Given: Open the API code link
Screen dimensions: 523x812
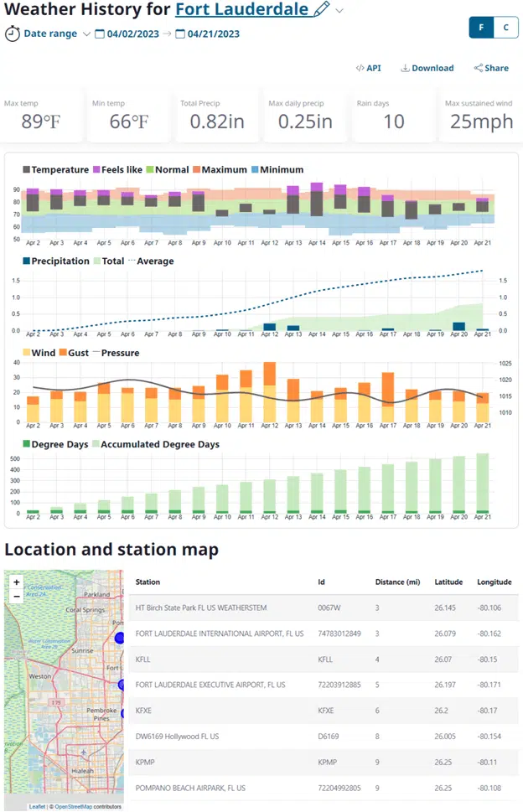Looking at the screenshot, I should tap(368, 68).
